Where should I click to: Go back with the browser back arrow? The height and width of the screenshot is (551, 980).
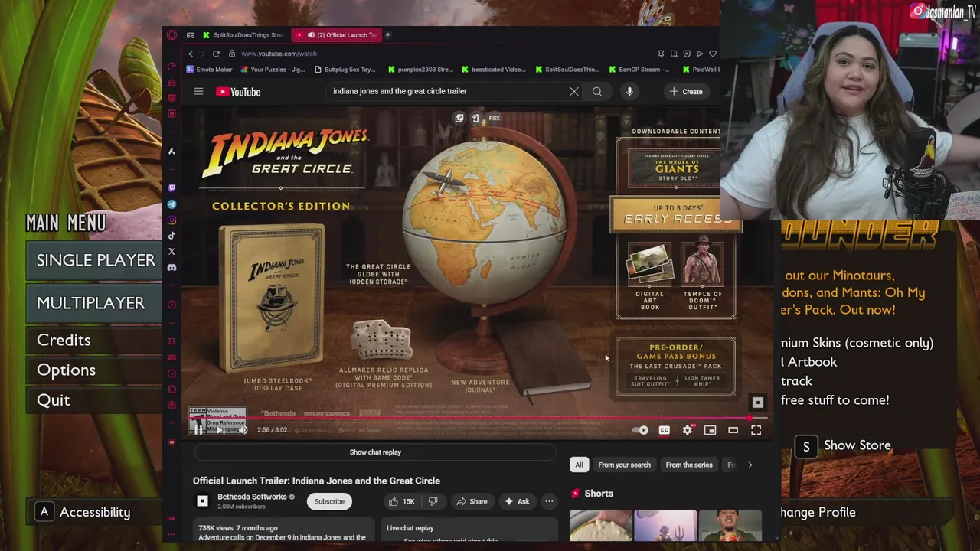pyautogui.click(x=191, y=54)
